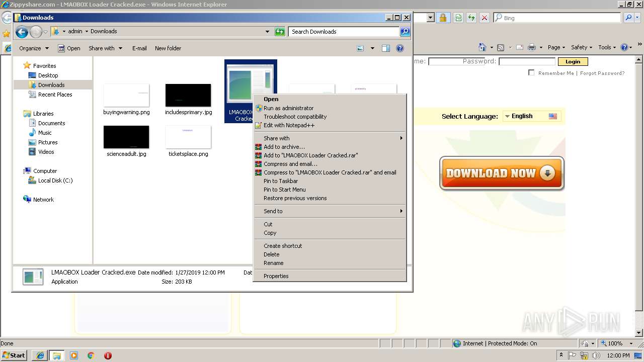
Task: Open explorer Help question mark icon
Action: click(400, 48)
